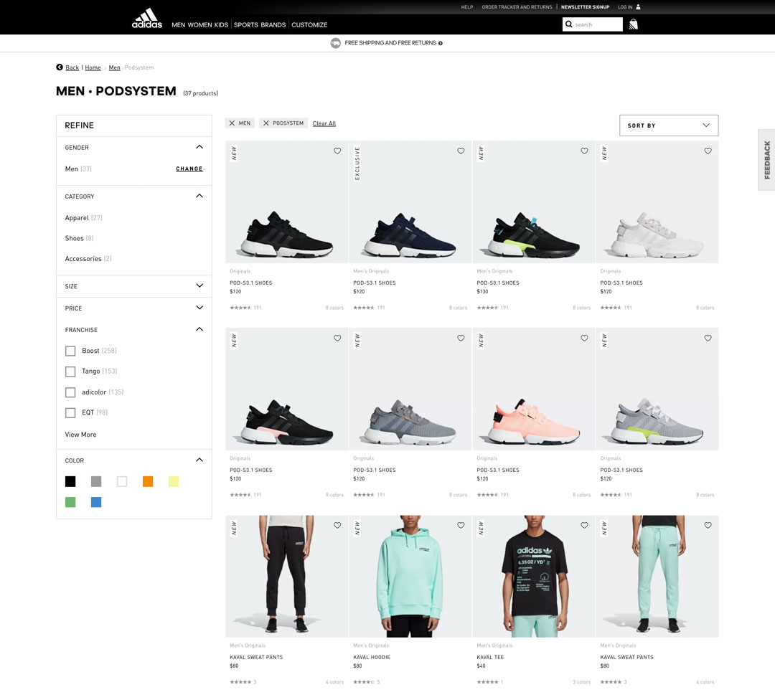Open the WOMEN menu
Screen dimensions: 775x700
click(x=199, y=24)
